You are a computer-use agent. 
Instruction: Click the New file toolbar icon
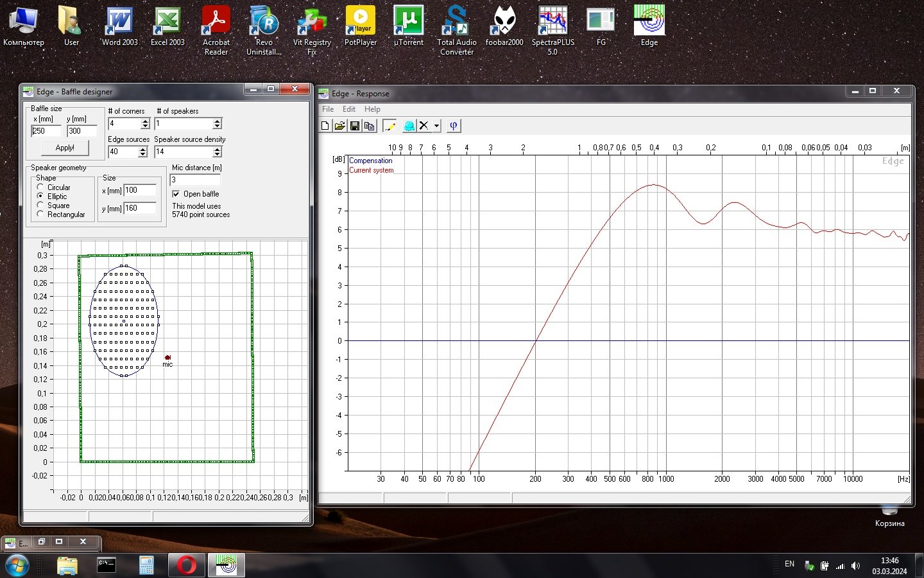[325, 126]
